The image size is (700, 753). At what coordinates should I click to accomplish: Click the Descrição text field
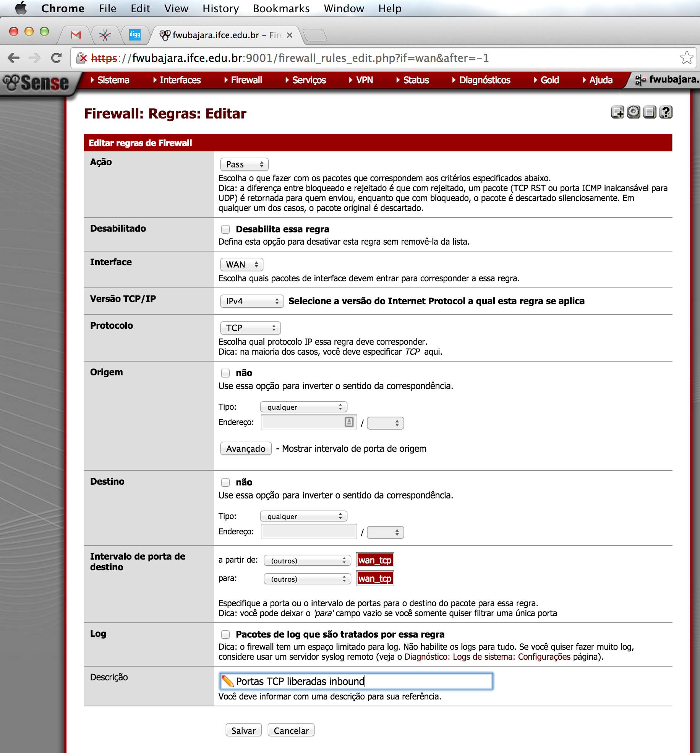[356, 681]
